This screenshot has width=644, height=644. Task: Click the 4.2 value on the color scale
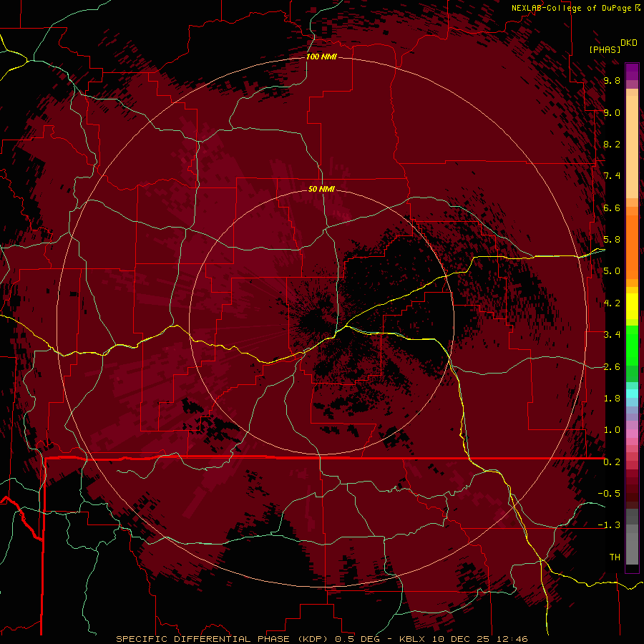[x=612, y=303]
